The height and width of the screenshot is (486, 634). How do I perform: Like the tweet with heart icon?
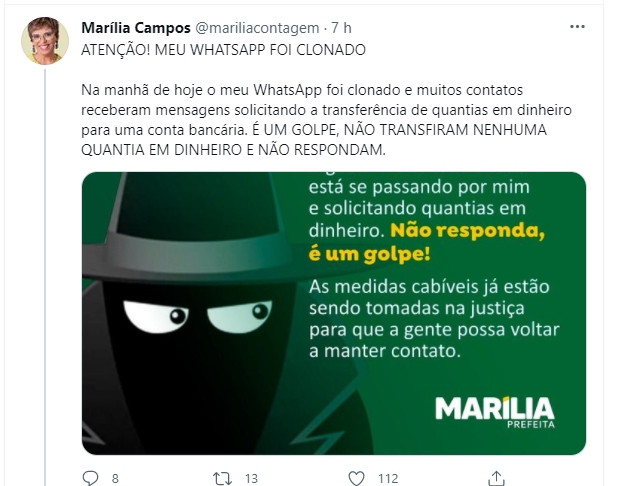coord(357,478)
